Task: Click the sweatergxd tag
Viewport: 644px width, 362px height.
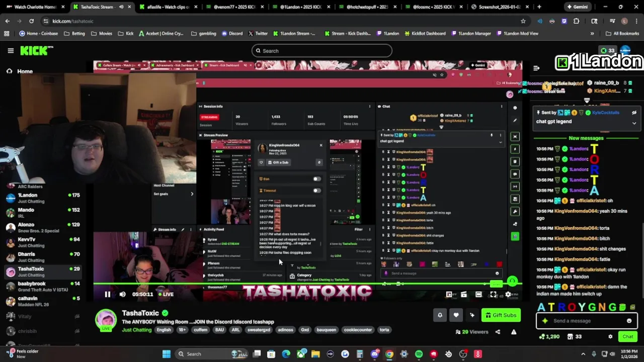Action: click(259, 330)
